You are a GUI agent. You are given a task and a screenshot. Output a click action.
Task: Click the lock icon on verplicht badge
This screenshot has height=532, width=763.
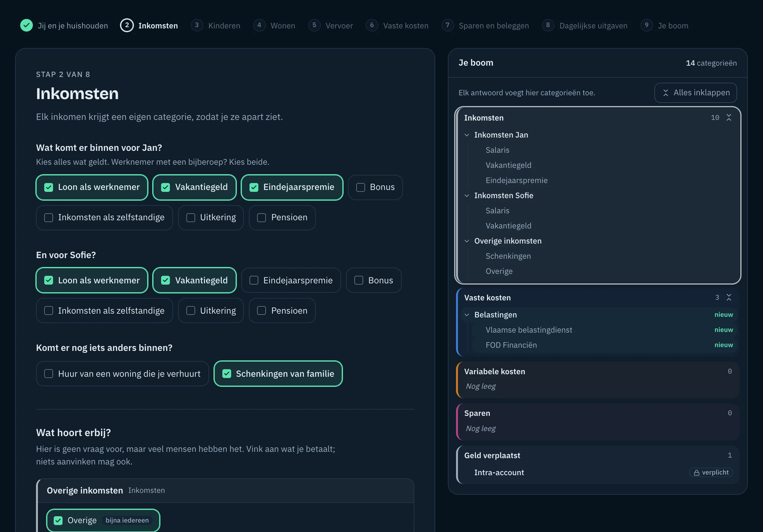pyautogui.click(x=697, y=473)
